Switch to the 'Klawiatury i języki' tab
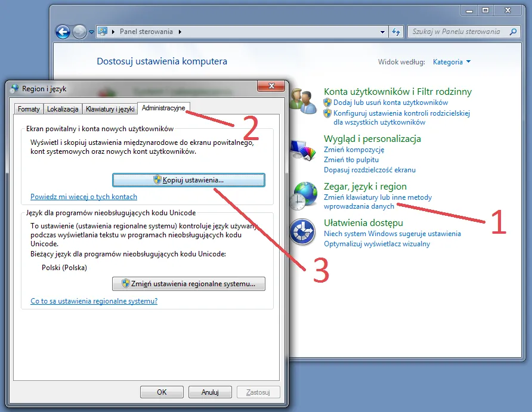This screenshot has height=412, width=532. 110,109
